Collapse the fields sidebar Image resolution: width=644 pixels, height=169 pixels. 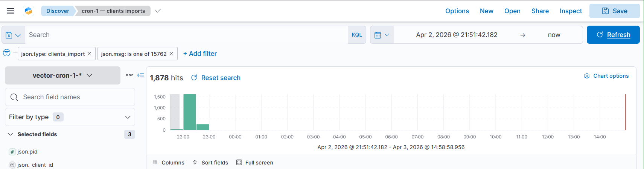tap(140, 75)
